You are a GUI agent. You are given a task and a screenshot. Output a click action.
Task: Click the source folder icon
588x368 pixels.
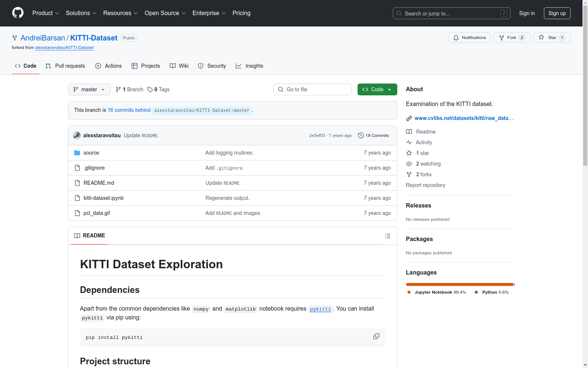(77, 153)
